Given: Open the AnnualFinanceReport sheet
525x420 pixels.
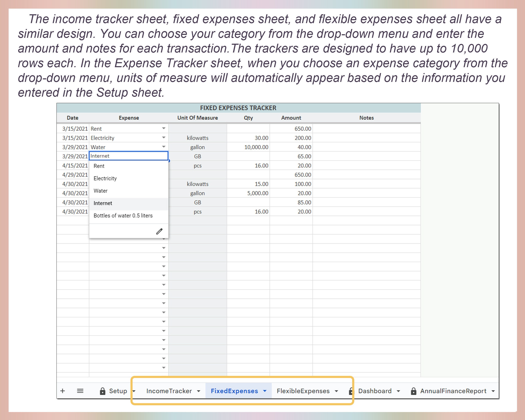Looking at the screenshot, I should coord(453,391).
